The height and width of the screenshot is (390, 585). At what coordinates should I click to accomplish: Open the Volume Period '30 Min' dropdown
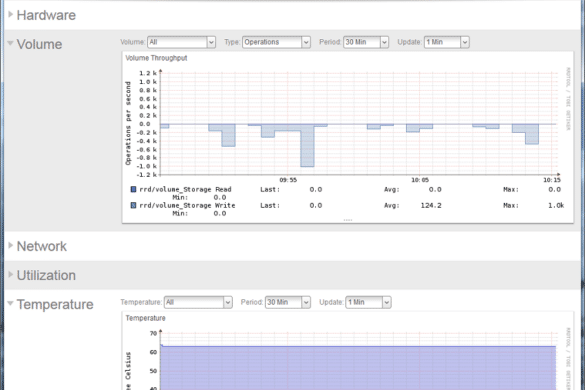366,42
